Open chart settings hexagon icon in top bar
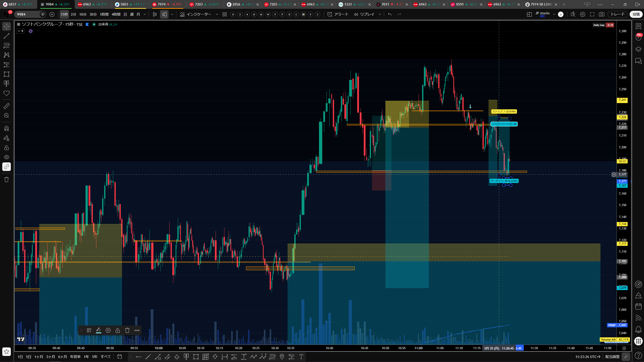644x362 pixels. point(583,14)
